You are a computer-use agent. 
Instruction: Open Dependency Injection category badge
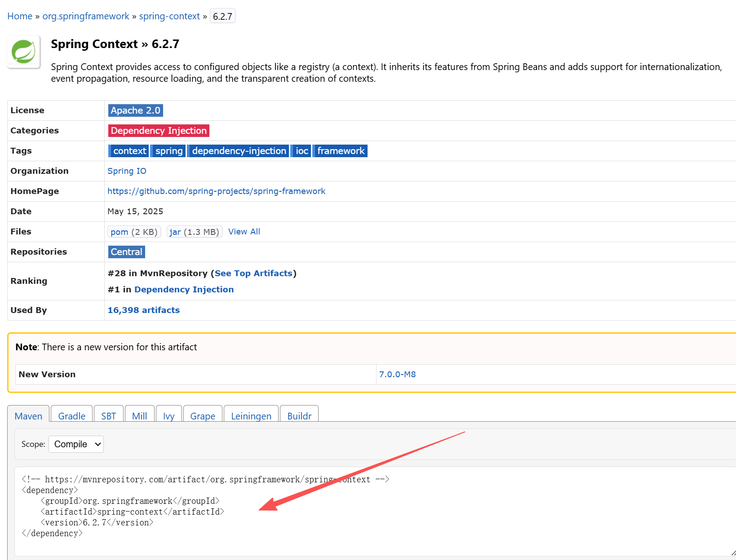tap(159, 131)
